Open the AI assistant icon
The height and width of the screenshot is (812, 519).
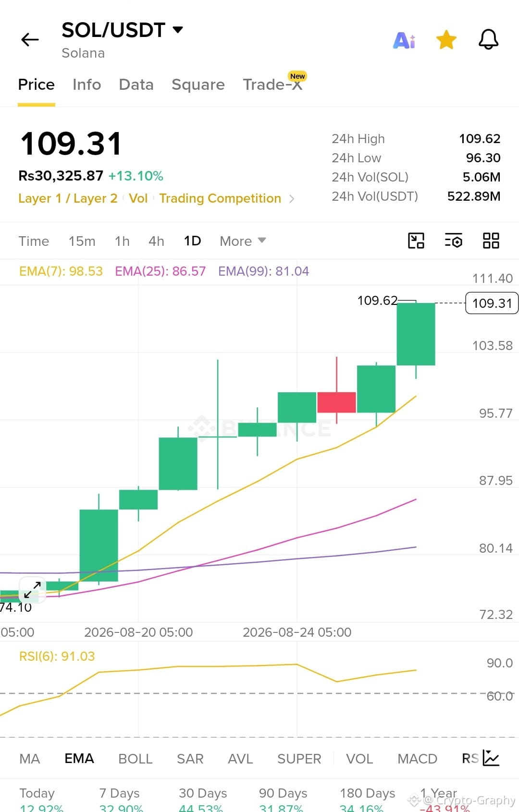pos(404,40)
